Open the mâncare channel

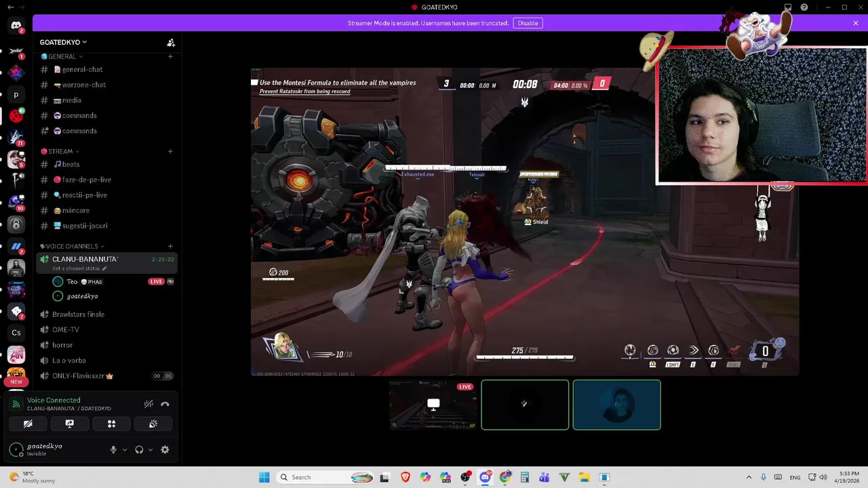(x=107, y=211)
